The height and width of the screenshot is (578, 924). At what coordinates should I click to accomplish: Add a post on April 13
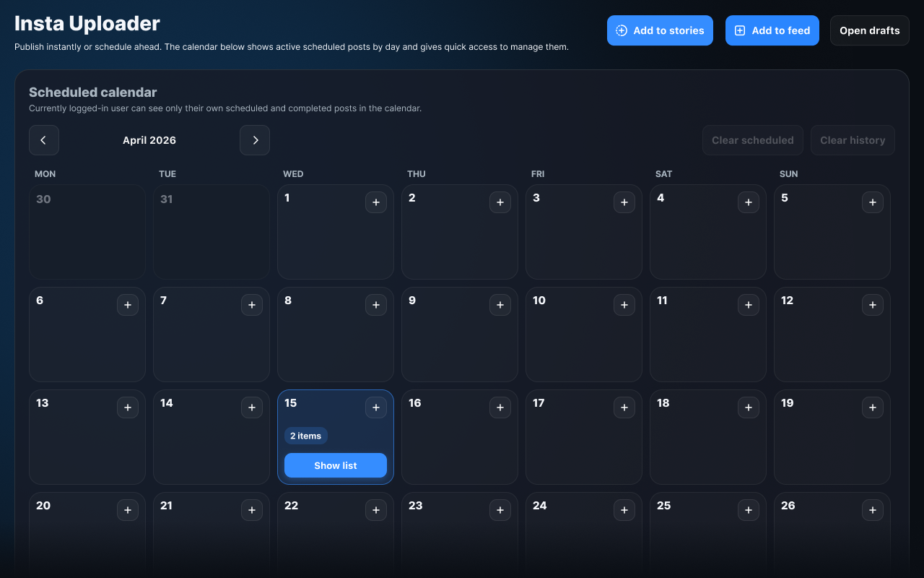coord(128,407)
